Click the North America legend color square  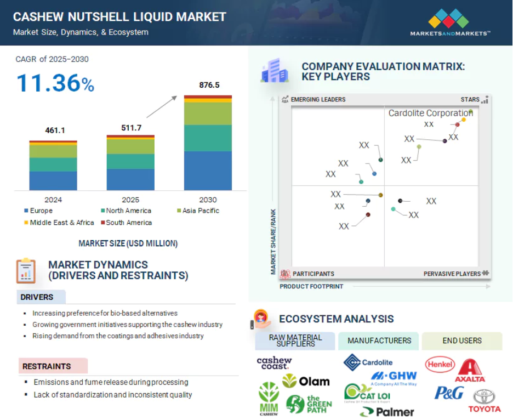point(102,211)
